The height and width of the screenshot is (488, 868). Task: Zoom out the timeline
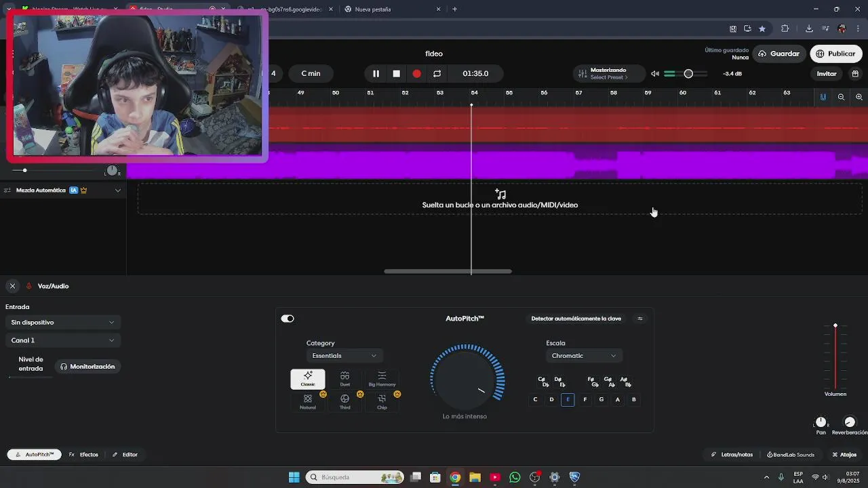(x=841, y=97)
